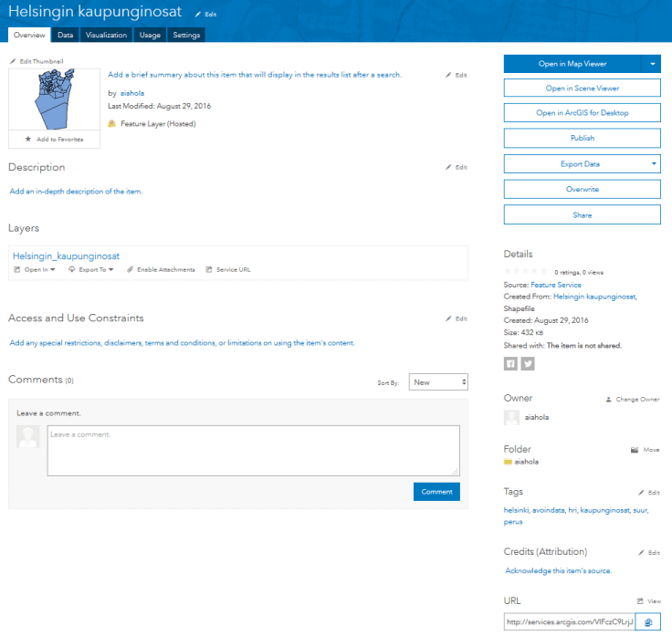Click the Twitter share icon
The image size is (672, 636).
coord(527,363)
